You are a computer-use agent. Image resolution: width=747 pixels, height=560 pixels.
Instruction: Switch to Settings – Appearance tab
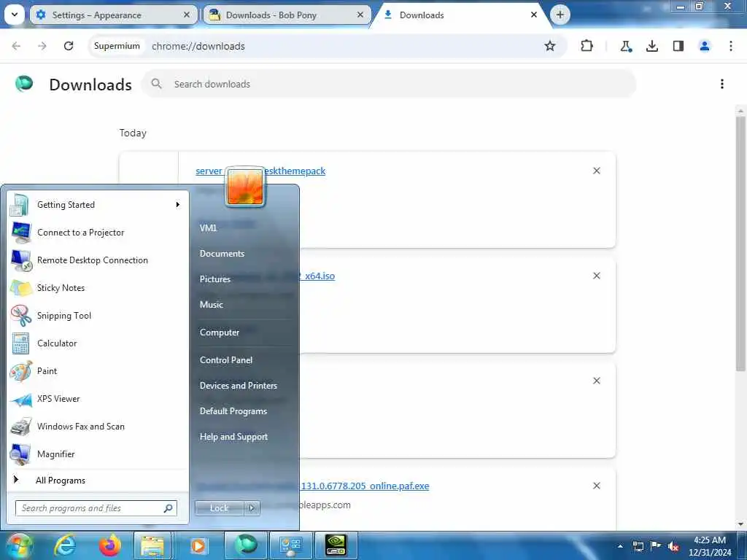[x=113, y=15]
